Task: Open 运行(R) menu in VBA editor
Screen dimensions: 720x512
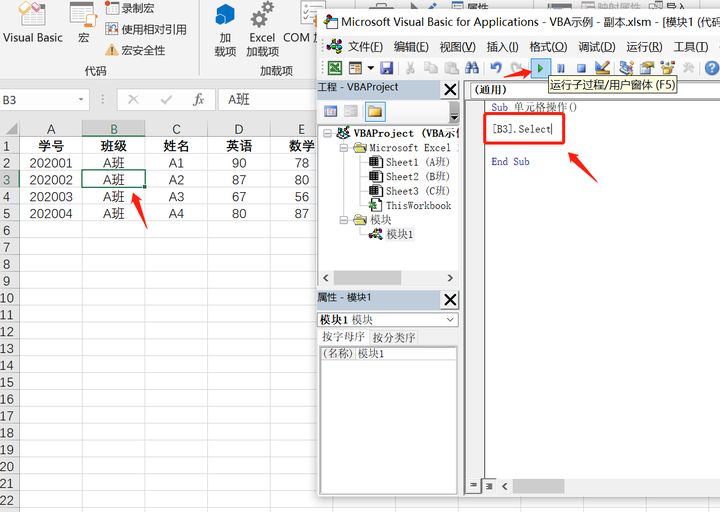Action: (644, 47)
